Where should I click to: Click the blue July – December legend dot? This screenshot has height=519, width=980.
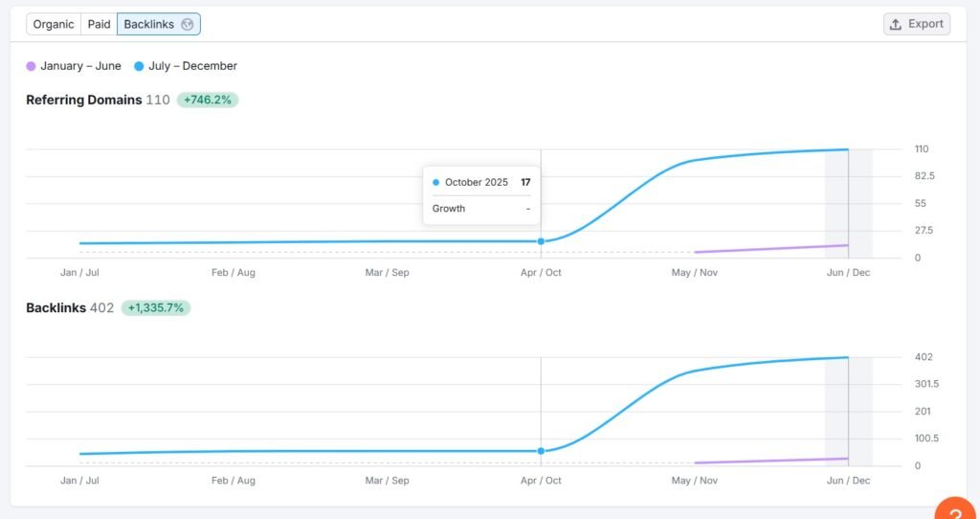(140, 66)
